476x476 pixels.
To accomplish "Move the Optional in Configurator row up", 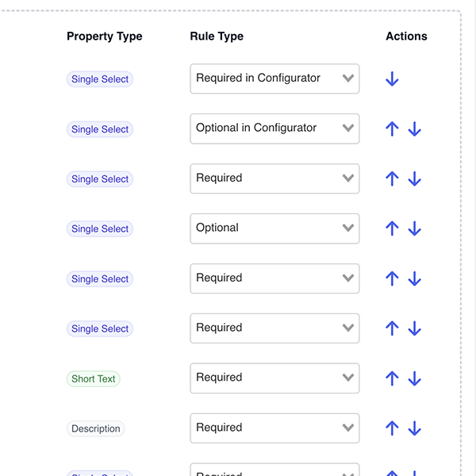I will click(x=392, y=129).
